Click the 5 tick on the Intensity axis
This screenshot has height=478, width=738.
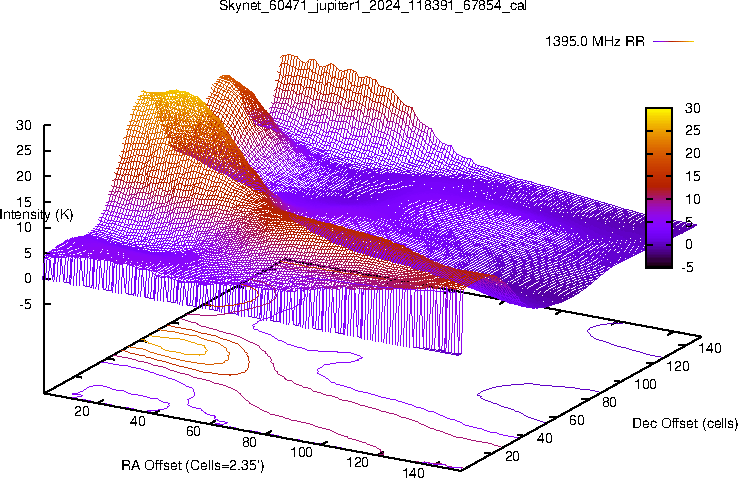[x=28, y=253]
